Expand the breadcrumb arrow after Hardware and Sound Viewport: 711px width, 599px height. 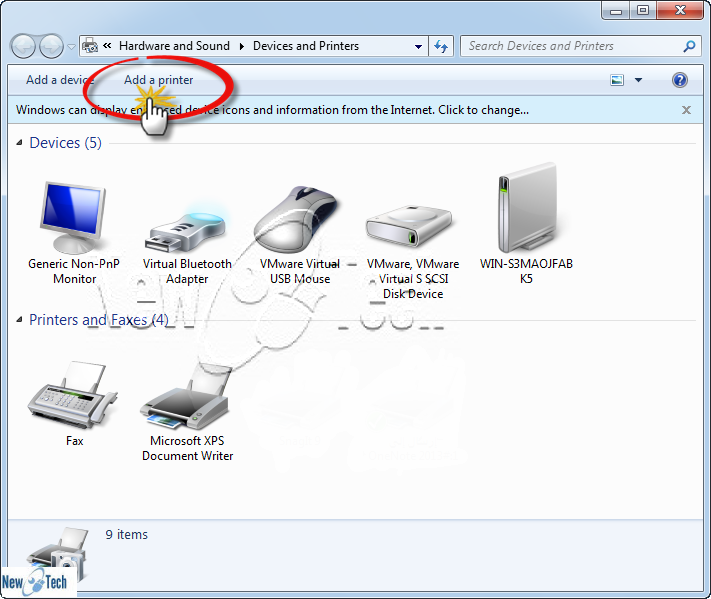coord(242,46)
